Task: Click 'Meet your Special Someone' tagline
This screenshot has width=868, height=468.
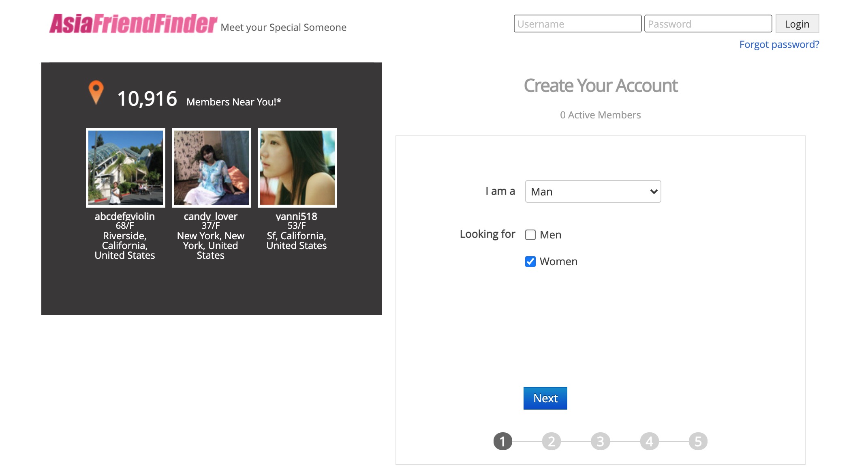Action: coord(283,27)
